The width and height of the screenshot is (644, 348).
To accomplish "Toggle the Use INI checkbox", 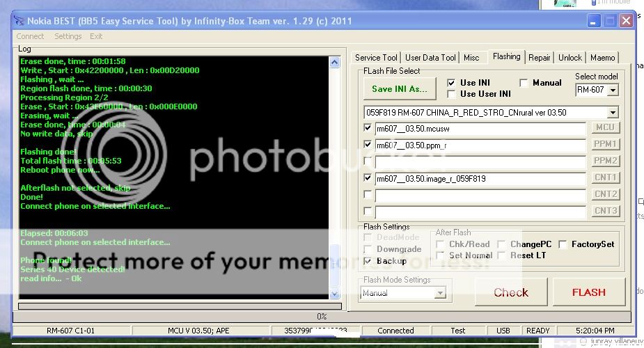I will (451, 83).
